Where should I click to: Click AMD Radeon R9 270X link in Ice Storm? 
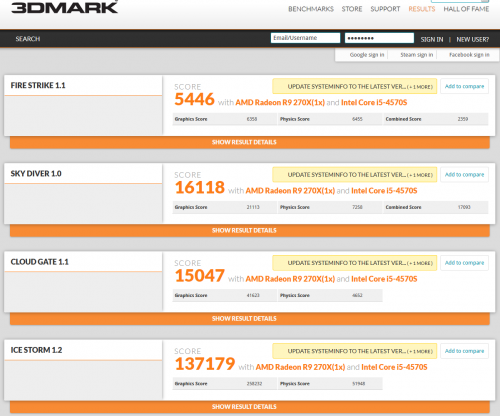pos(300,367)
